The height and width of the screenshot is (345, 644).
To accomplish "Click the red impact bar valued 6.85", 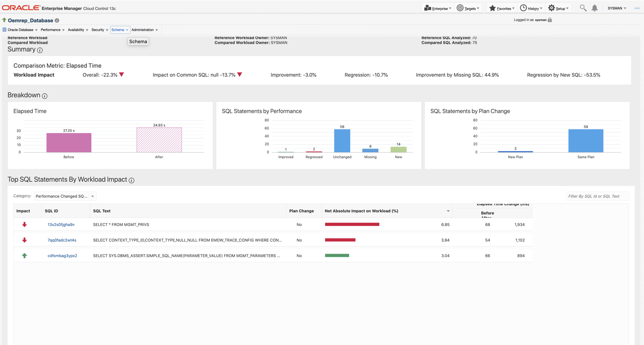I will pos(352,224).
